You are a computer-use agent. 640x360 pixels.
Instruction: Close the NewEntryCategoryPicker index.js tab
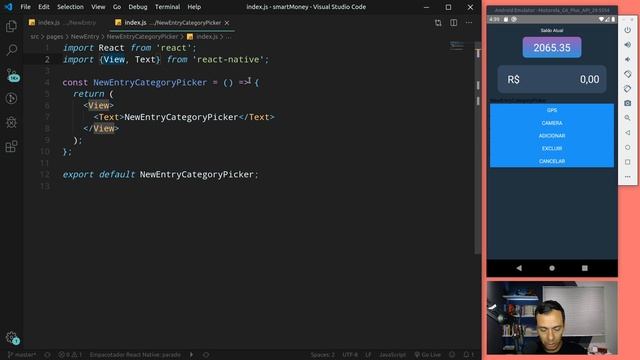227,23
